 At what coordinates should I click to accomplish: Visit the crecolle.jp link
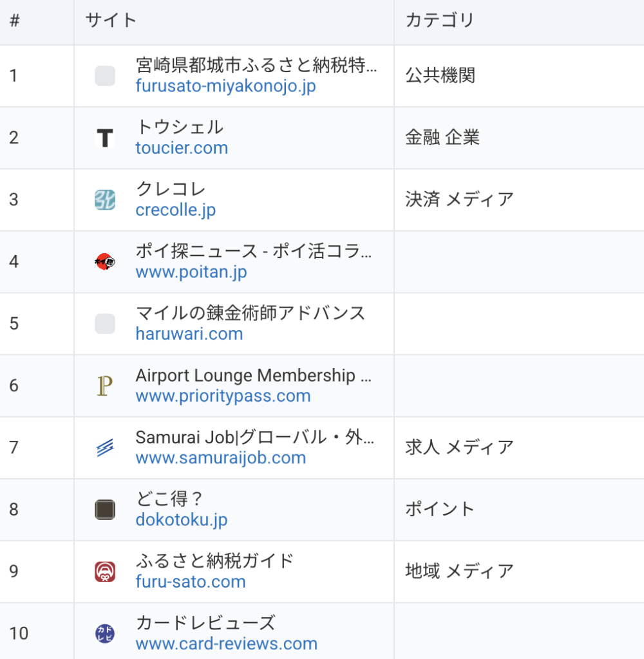point(176,210)
